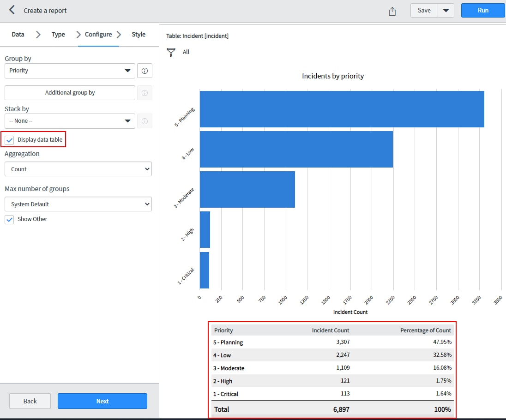Click the share/export icon
Image resolution: width=506 pixels, height=420 pixels.
tap(392, 11)
